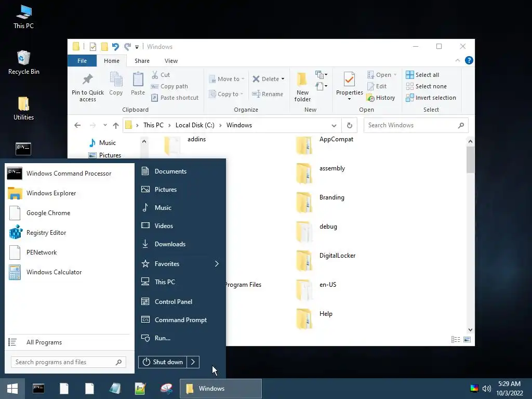Open History in the ribbon
The height and width of the screenshot is (399, 532).
(381, 98)
